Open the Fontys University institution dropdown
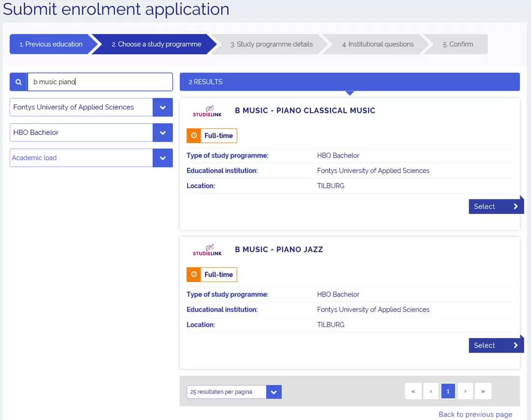This screenshot has height=420, width=531. [162, 107]
